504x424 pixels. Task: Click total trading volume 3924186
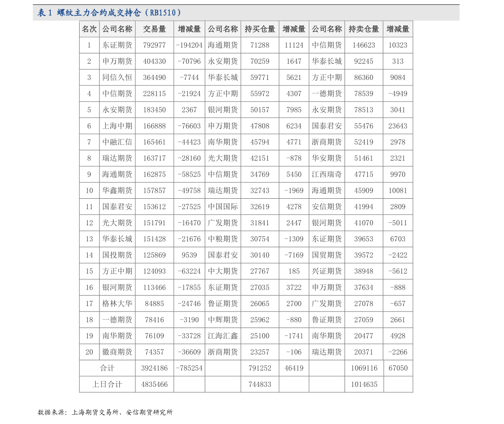(154, 368)
